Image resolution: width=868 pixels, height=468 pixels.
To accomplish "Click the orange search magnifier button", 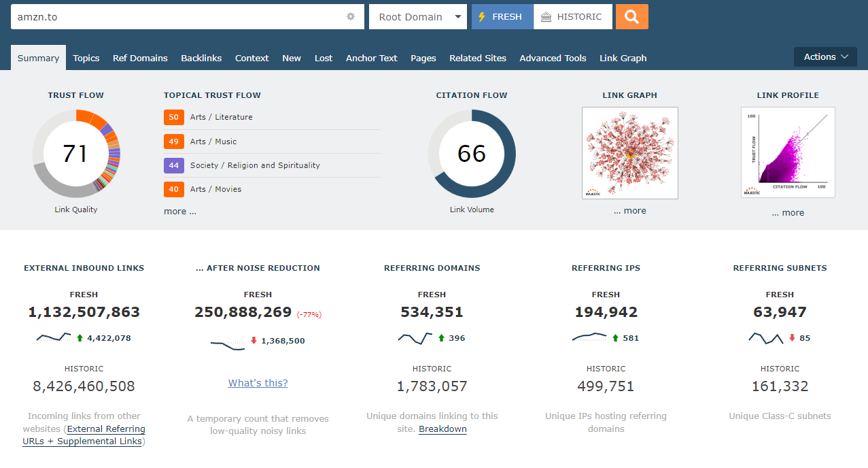I will 632,17.
